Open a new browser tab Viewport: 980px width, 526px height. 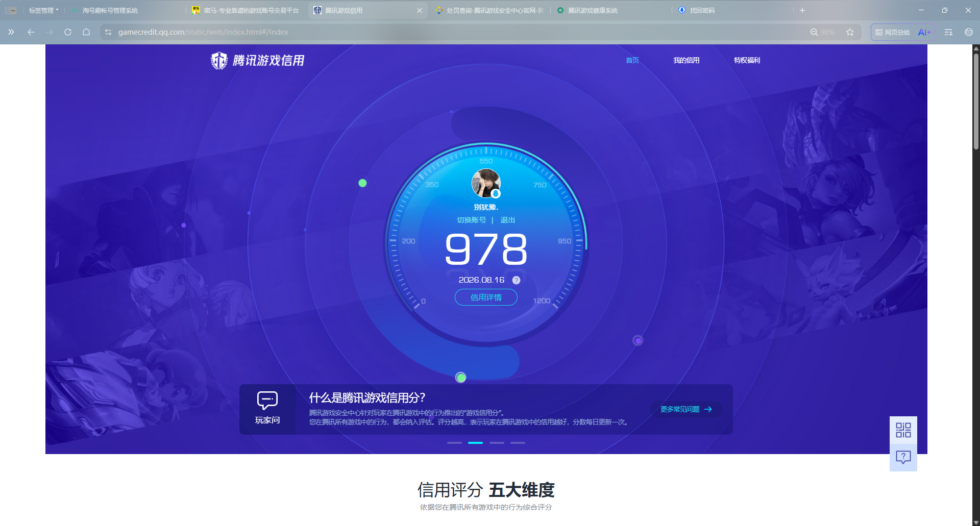pyautogui.click(x=802, y=10)
